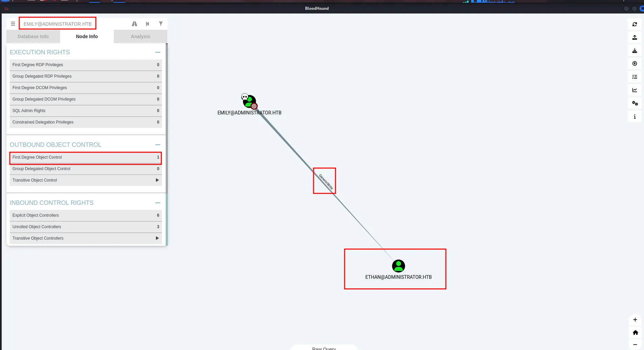Select the ETHAN@ADMINISTRATOR.HTB user node
The image size is (644, 350).
point(398,266)
